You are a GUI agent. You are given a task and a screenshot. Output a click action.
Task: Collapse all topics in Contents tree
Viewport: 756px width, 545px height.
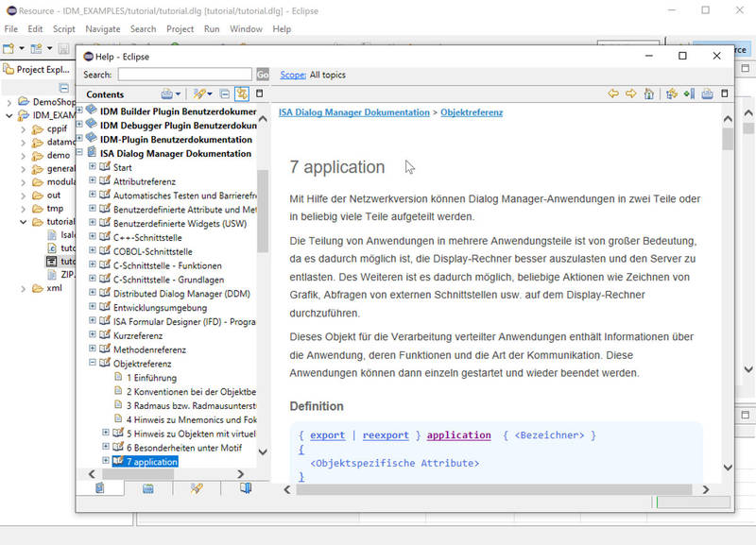point(225,94)
